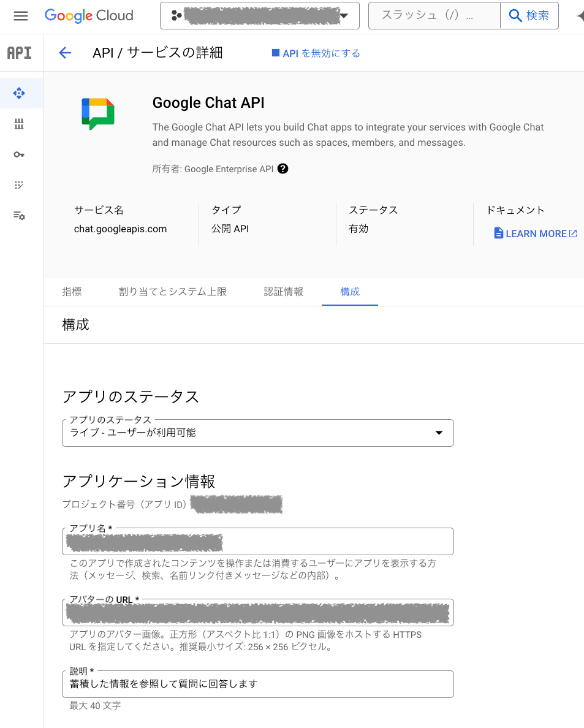Screen dimensions: 584x728
Task: Switch to 割り当てとシステム上限 tab
Action: click(x=173, y=292)
